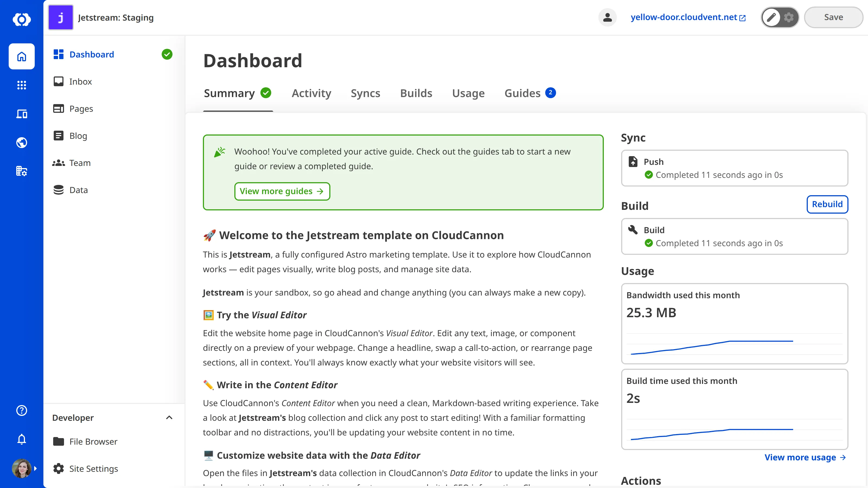Click the green check on Push completed status
Image resolution: width=868 pixels, height=488 pixels.
tap(649, 175)
